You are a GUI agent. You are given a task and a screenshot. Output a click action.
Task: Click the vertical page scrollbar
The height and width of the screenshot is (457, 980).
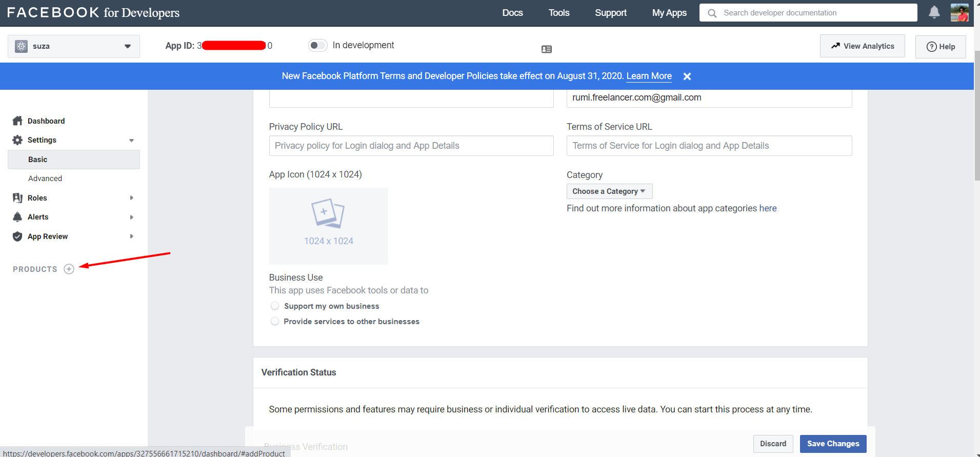pyautogui.click(x=977, y=115)
